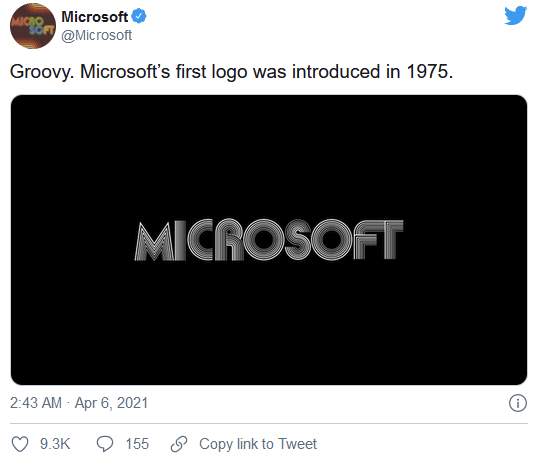Screen dimensions: 539x459
Task: Click the blue verified badge
Action: tap(139, 16)
